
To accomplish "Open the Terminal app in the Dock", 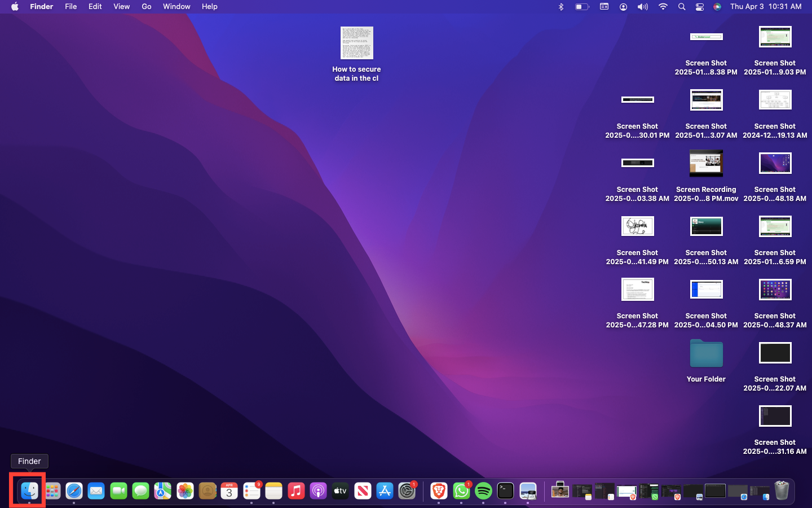I will [x=505, y=491].
